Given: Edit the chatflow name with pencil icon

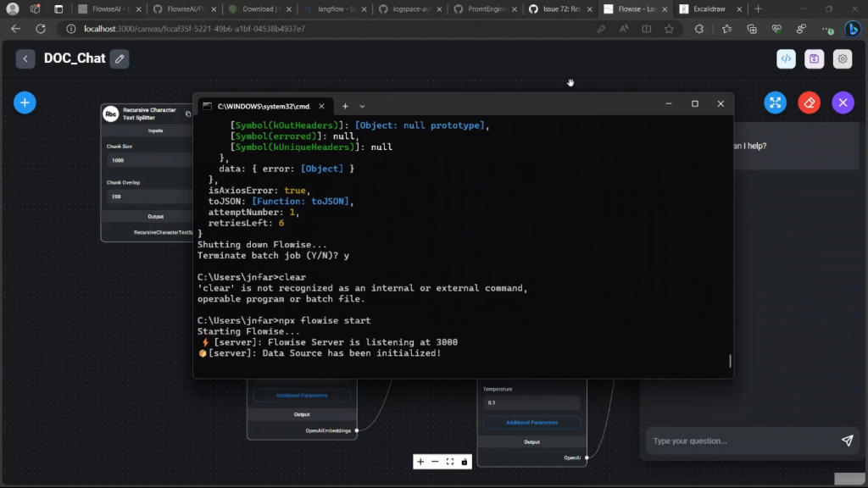Looking at the screenshot, I should point(120,58).
